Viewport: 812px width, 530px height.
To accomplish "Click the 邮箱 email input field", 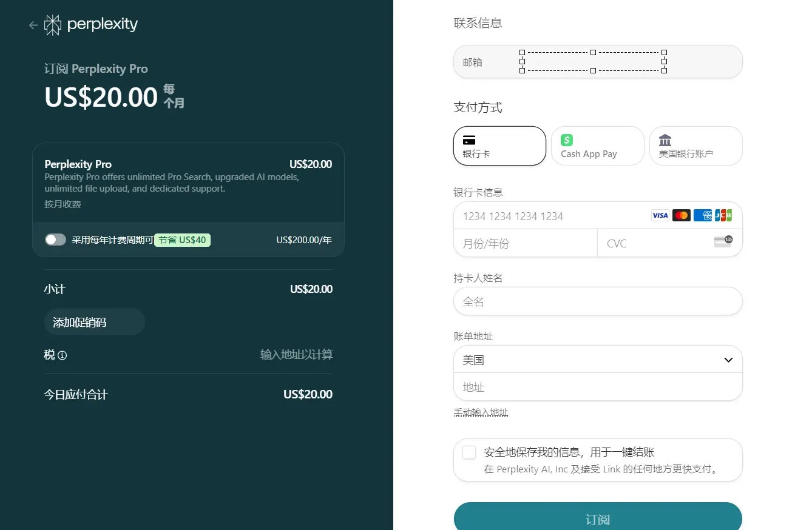I will (x=598, y=61).
